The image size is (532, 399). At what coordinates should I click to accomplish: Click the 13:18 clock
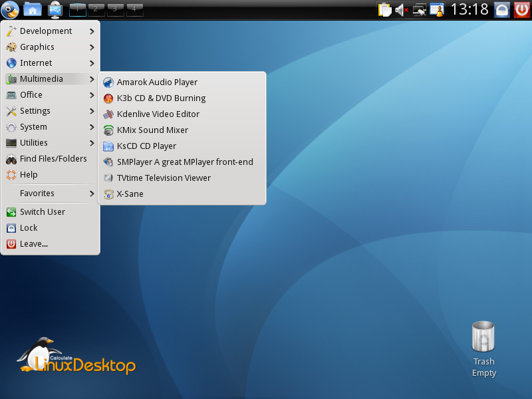pyautogui.click(x=469, y=9)
